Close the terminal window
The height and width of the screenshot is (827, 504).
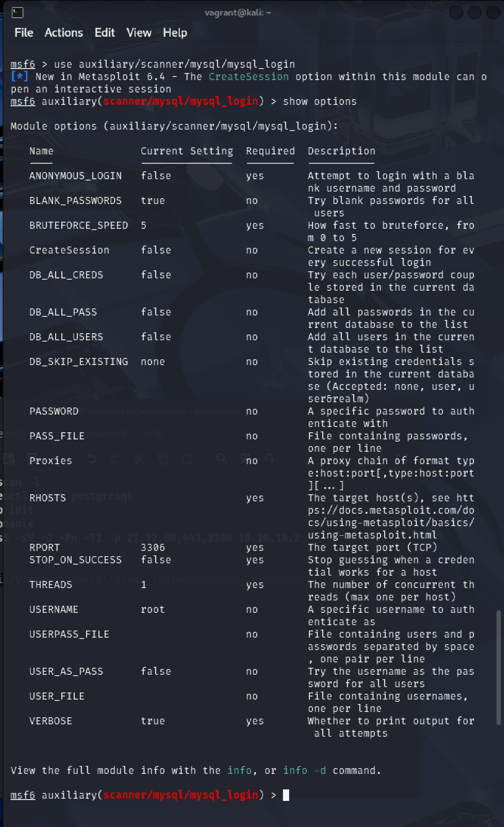pyautogui.click(x=493, y=12)
